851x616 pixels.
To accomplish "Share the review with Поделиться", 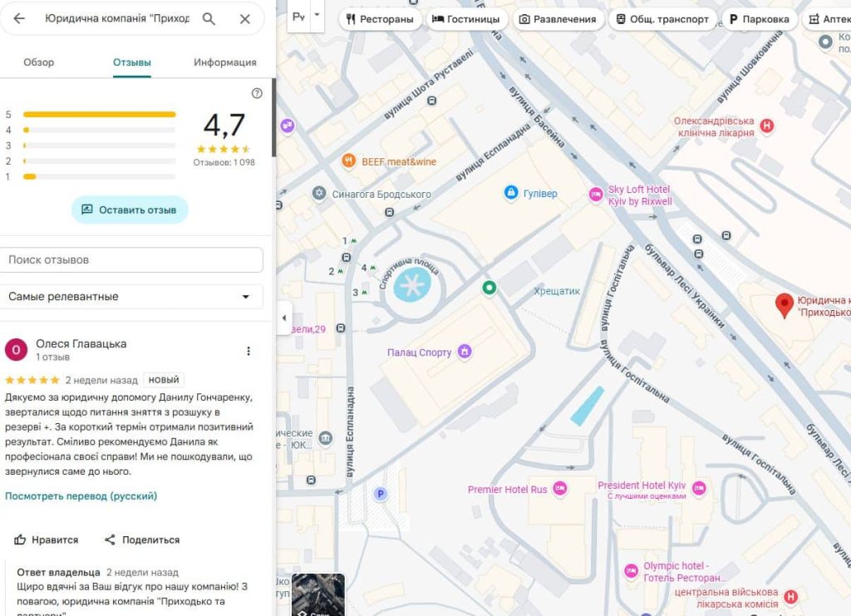I will click(142, 540).
